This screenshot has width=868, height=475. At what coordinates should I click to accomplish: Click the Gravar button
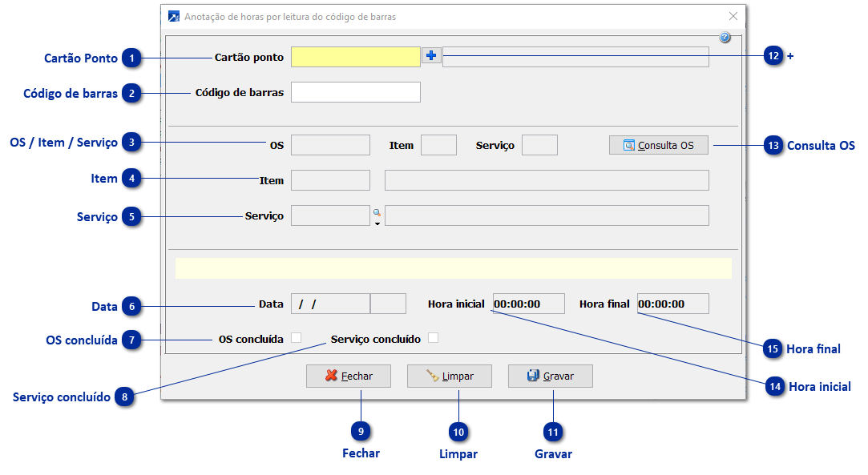551,376
